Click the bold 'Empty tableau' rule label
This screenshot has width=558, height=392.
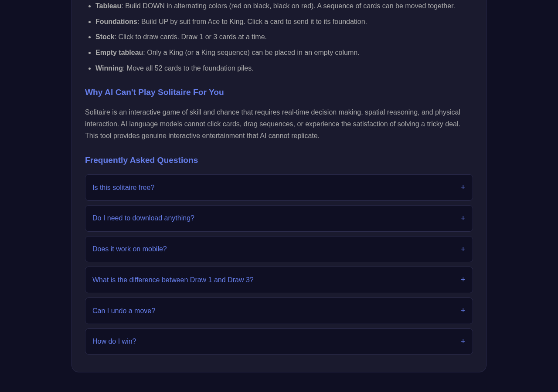119,53
